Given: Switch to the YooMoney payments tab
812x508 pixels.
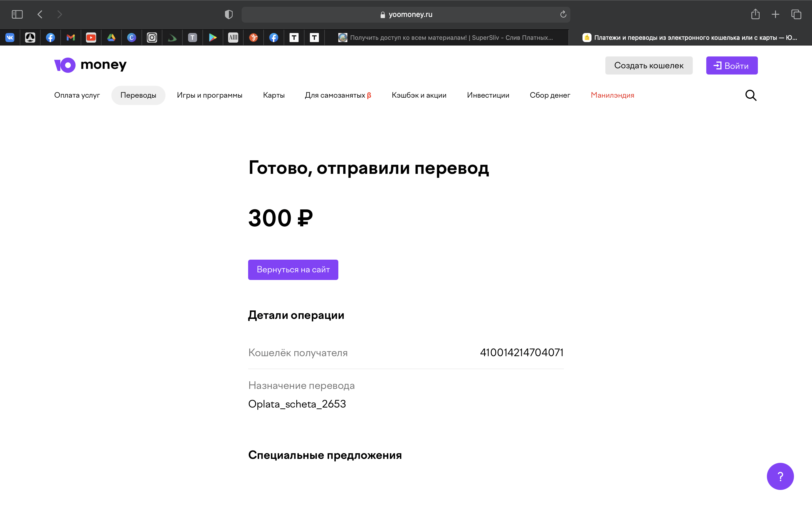Looking at the screenshot, I should (x=690, y=38).
